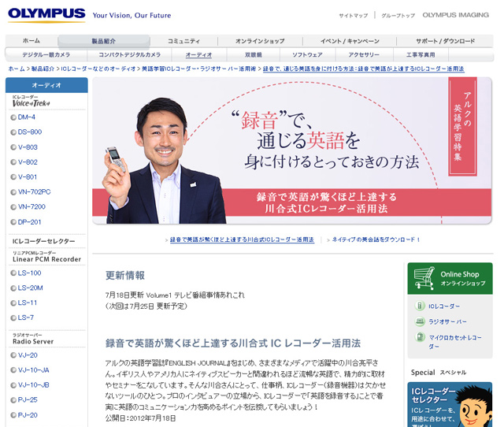
Task: Open オーディオ submenu item
Action: pos(199,54)
